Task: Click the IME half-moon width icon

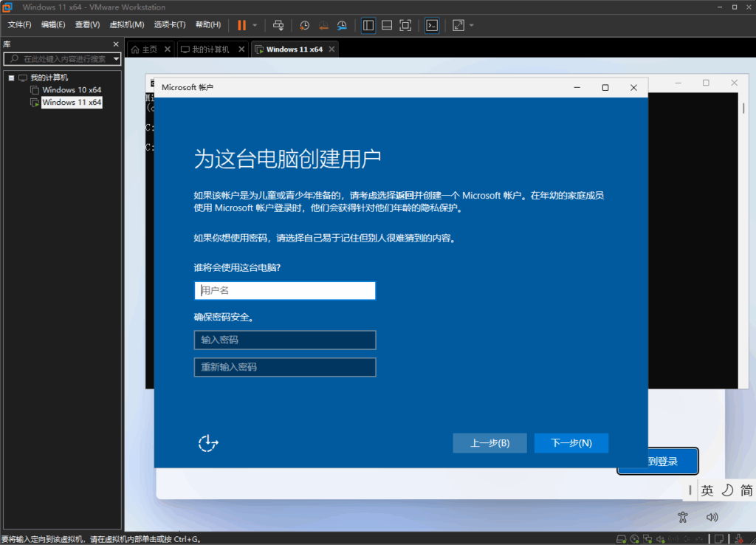Action: [727, 490]
